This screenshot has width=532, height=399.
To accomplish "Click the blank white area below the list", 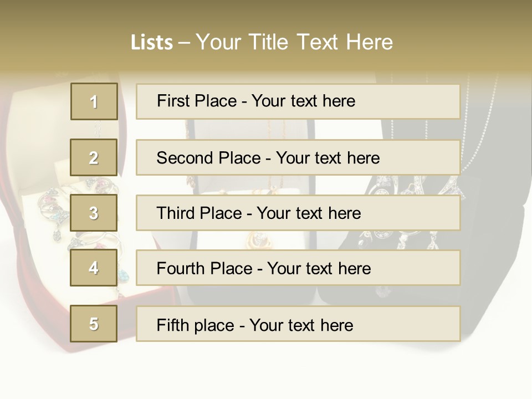I will 266,371.
